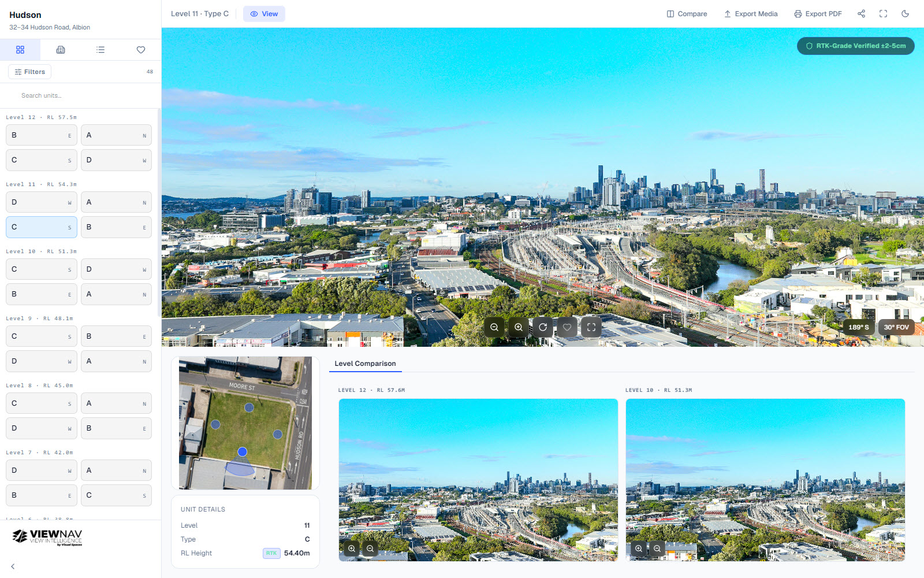This screenshot has width=924, height=578.
Task: Select Level 7 unit A
Action: (116, 470)
